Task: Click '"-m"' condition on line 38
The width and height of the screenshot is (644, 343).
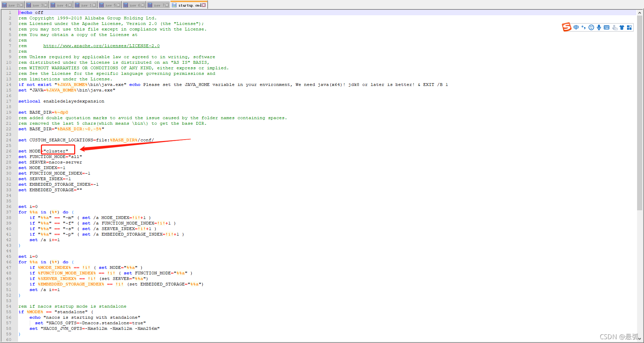Action: (x=68, y=218)
